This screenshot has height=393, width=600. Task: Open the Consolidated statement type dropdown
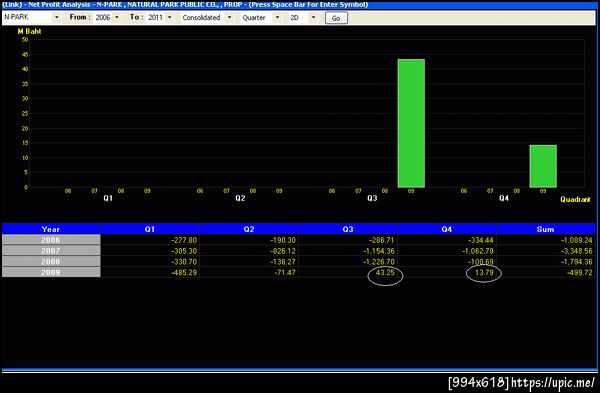pyautogui.click(x=229, y=18)
